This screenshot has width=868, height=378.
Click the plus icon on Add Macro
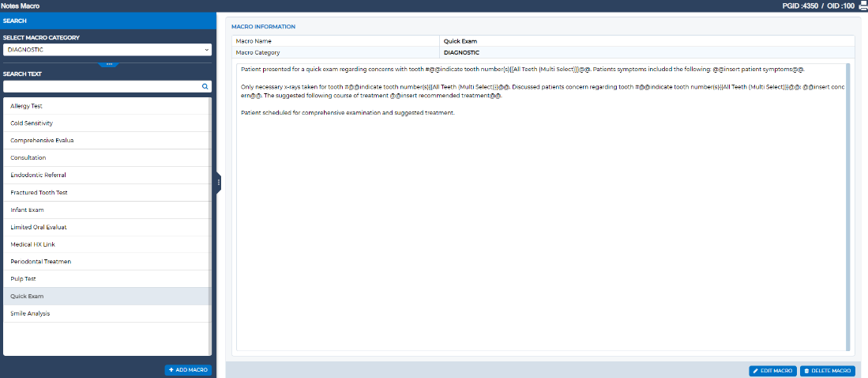[171, 369]
